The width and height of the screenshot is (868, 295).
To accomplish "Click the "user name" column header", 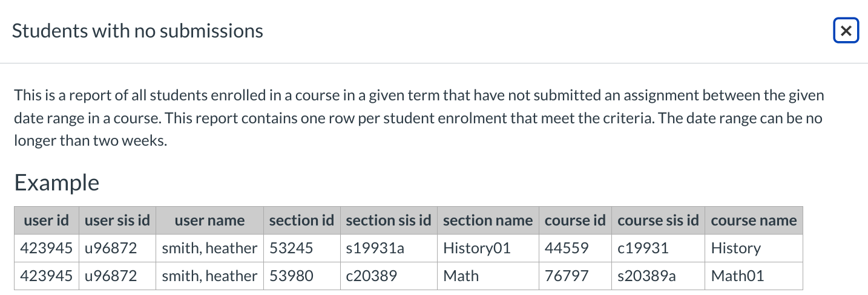I will click(x=209, y=221).
